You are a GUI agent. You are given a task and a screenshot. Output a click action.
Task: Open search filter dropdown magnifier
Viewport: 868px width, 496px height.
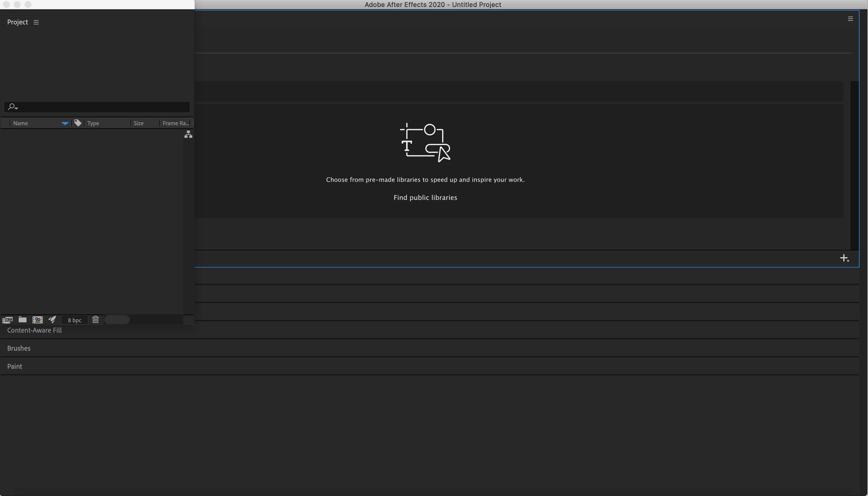[13, 107]
